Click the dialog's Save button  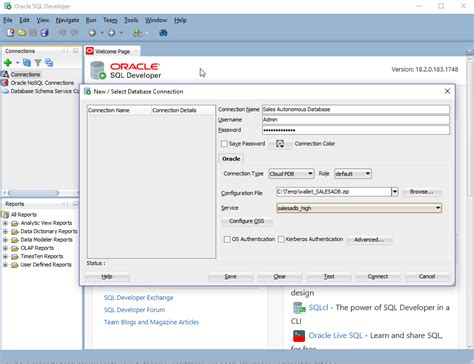[230, 276]
